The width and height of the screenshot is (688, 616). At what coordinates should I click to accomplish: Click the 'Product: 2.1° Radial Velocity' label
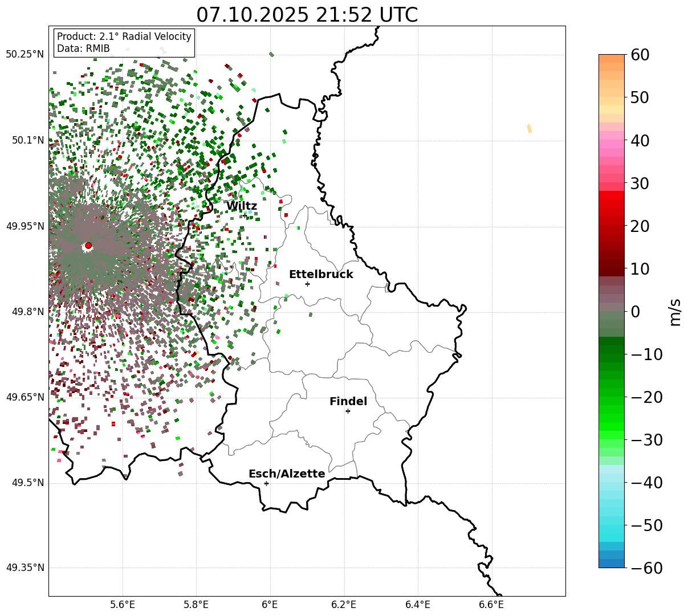point(124,36)
